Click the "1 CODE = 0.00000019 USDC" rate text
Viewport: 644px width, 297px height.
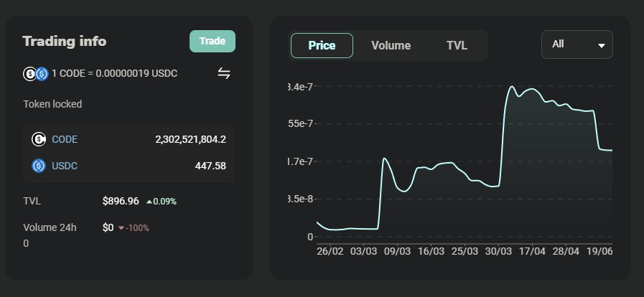click(x=115, y=74)
